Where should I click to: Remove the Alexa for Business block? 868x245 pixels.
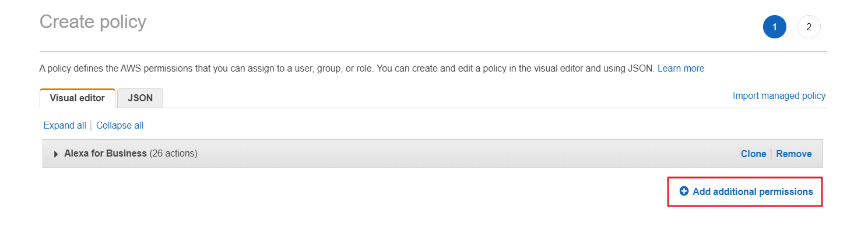pos(793,154)
